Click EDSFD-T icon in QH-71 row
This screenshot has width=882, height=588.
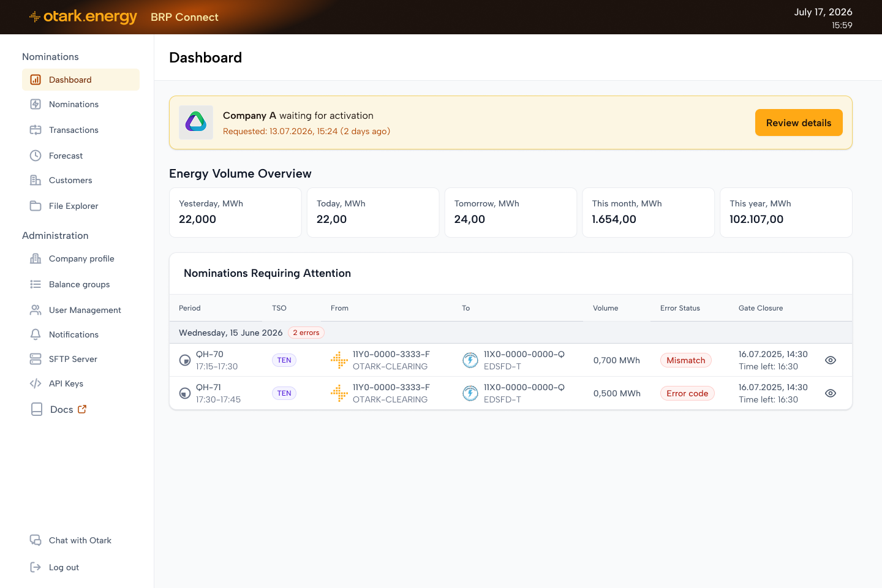pyautogui.click(x=470, y=393)
